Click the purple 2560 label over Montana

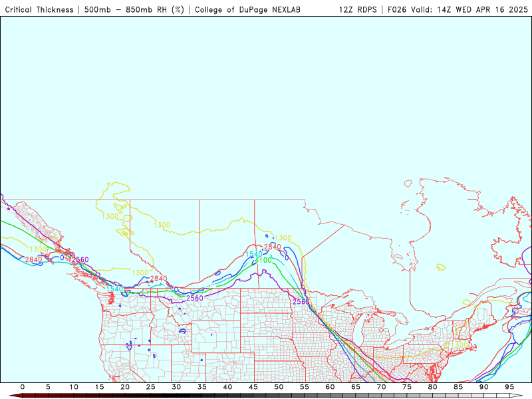coord(194,298)
